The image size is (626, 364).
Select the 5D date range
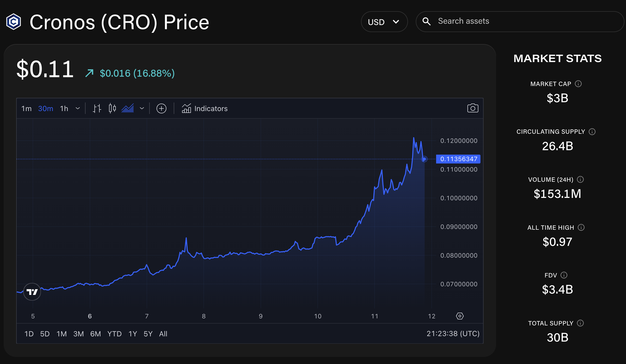click(x=45, y=334)
